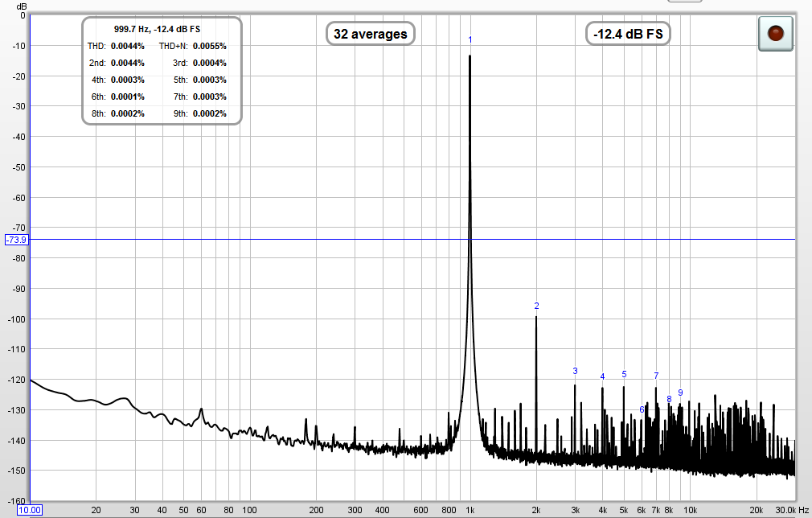Click the 9th harmonic value 0.0002%
The image size is (812, 518).
point(210,113)
